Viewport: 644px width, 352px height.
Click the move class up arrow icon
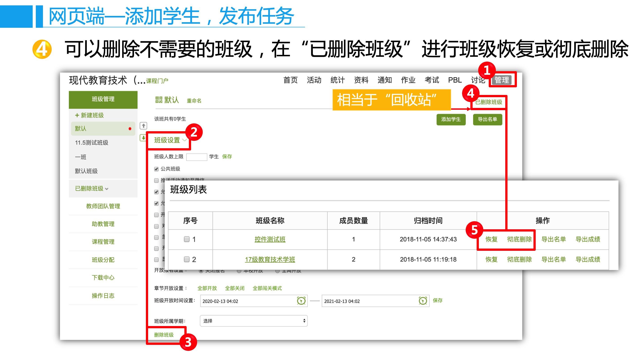coord(143,126)
